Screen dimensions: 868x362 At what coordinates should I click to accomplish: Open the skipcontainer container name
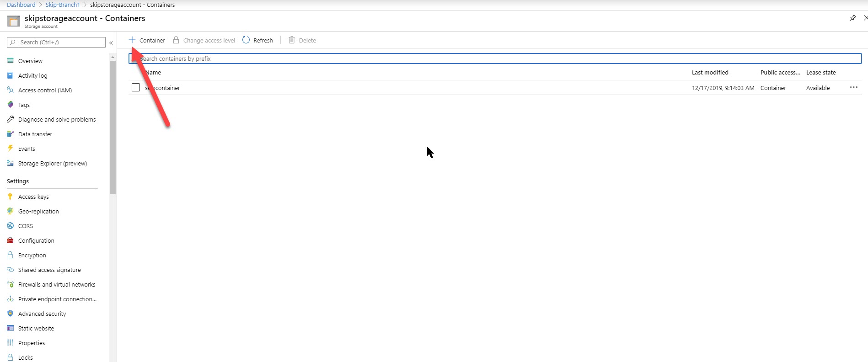point(162,88)
